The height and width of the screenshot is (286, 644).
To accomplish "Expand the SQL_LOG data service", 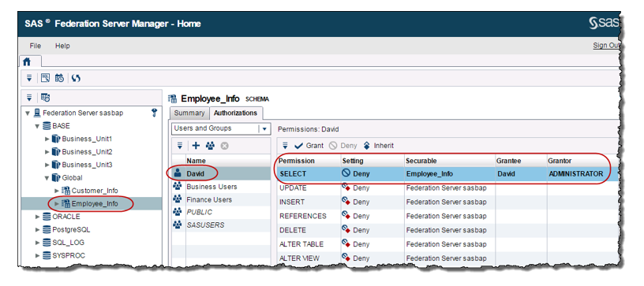I will tap(38, 243).
